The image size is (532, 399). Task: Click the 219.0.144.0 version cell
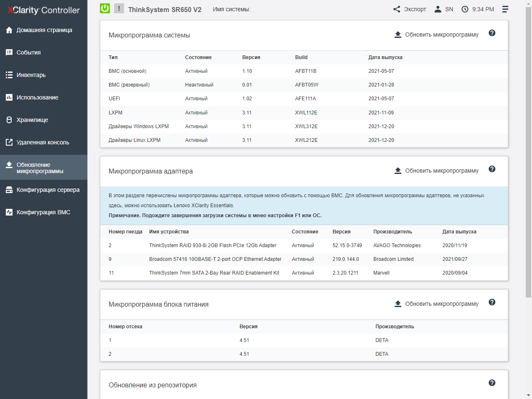pos(346,259)
